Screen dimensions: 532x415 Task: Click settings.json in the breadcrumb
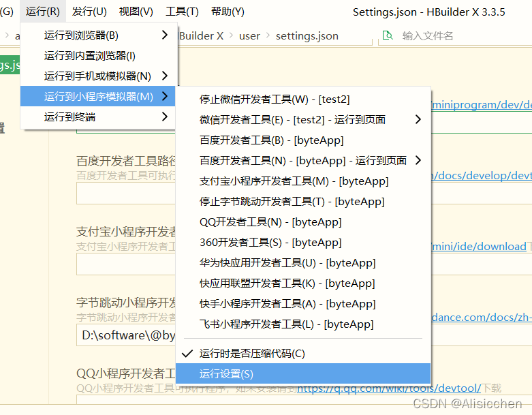click(307, 35)
